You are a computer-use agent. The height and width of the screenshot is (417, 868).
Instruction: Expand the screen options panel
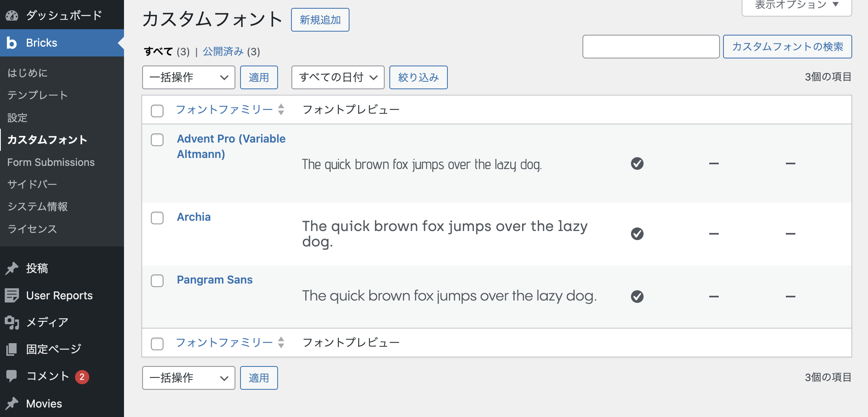(x=797, y=6)
